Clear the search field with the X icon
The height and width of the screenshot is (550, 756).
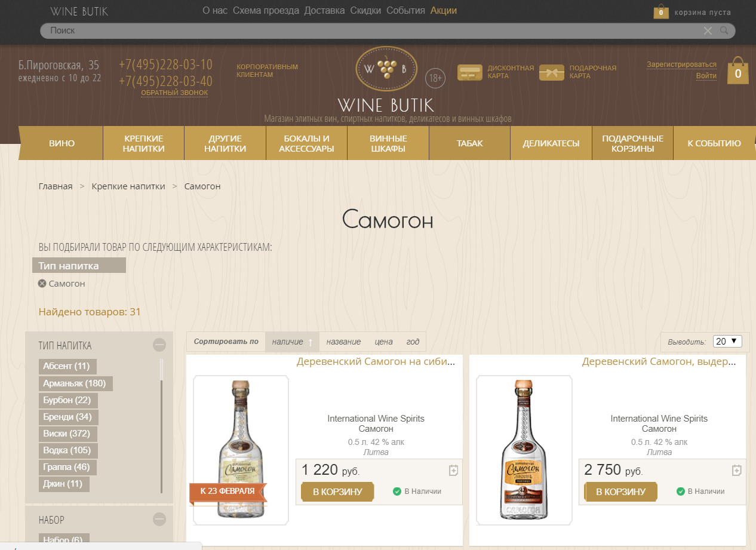708,30
